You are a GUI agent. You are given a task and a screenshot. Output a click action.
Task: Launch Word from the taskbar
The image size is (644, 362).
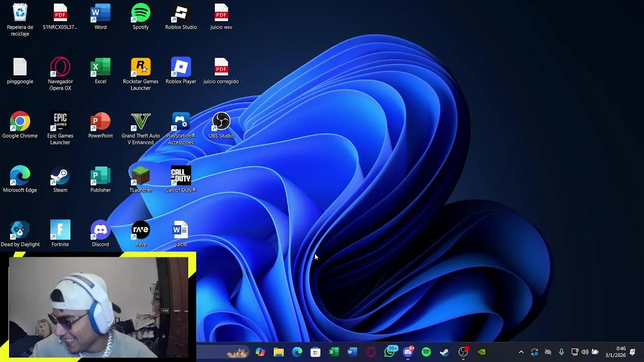click(x=352, y=352)
